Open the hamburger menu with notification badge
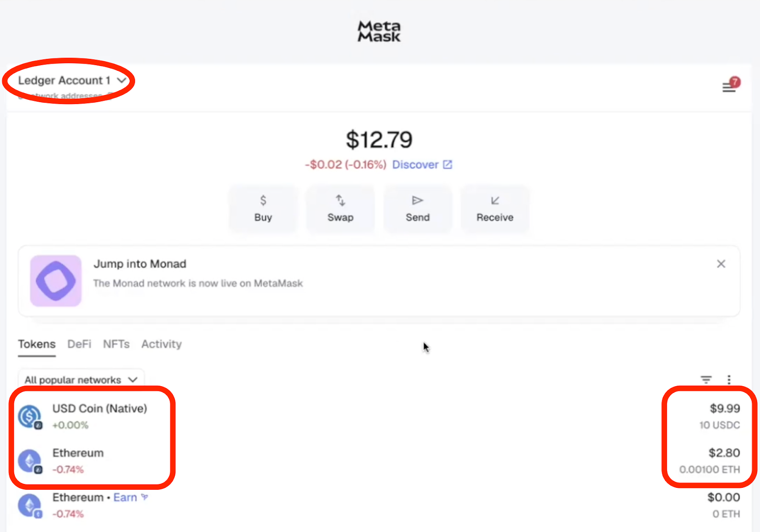Screen dimensions: 760x532 pos(729,87)
